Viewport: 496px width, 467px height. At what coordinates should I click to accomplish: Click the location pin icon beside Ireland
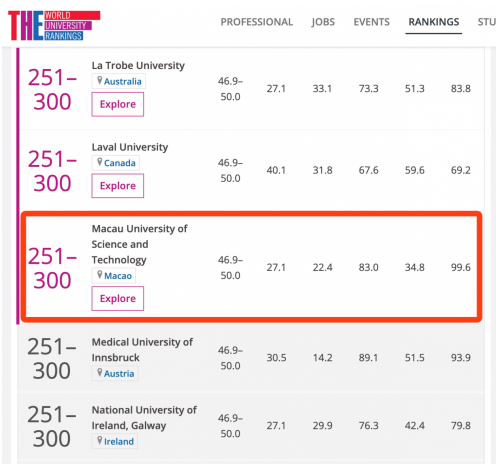click(x=99, y=441)
